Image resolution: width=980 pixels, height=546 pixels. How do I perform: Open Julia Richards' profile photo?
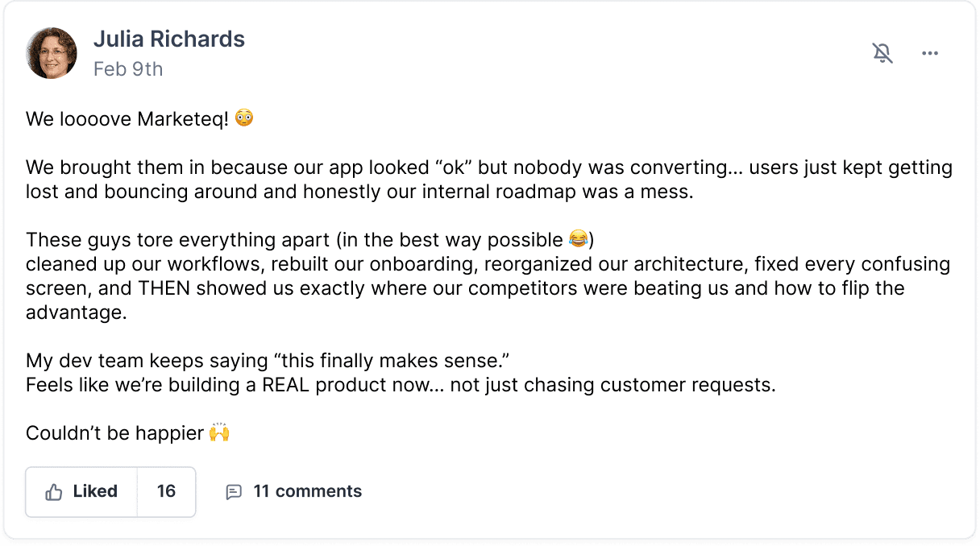tap(52, 53)
